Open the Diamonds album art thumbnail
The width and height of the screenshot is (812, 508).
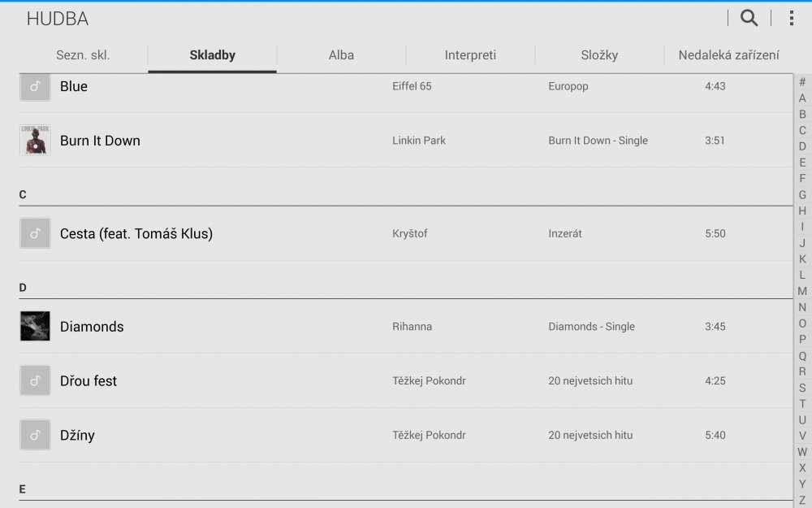pos(34,326)
